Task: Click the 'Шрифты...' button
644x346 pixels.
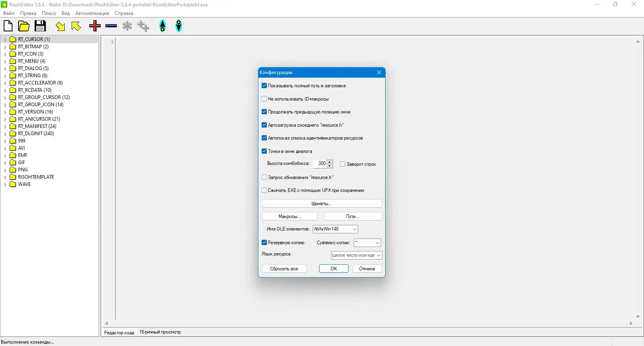Action: point(322,204)
